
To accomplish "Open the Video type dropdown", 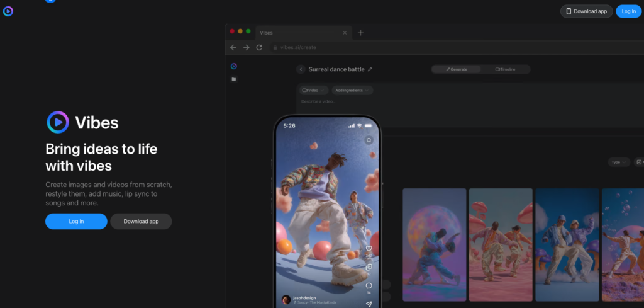I will tap(314, 90).
